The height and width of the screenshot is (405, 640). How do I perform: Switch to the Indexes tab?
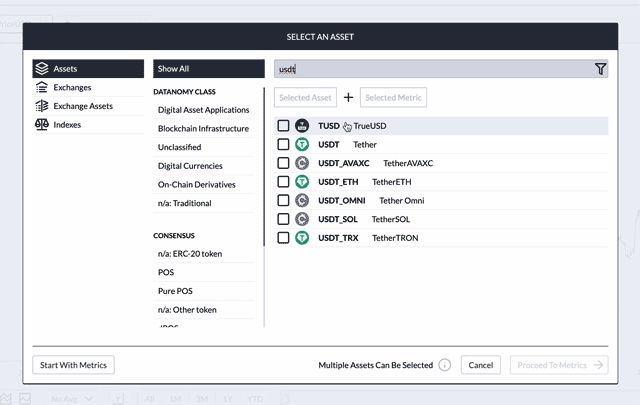click(x=88, y=125)
